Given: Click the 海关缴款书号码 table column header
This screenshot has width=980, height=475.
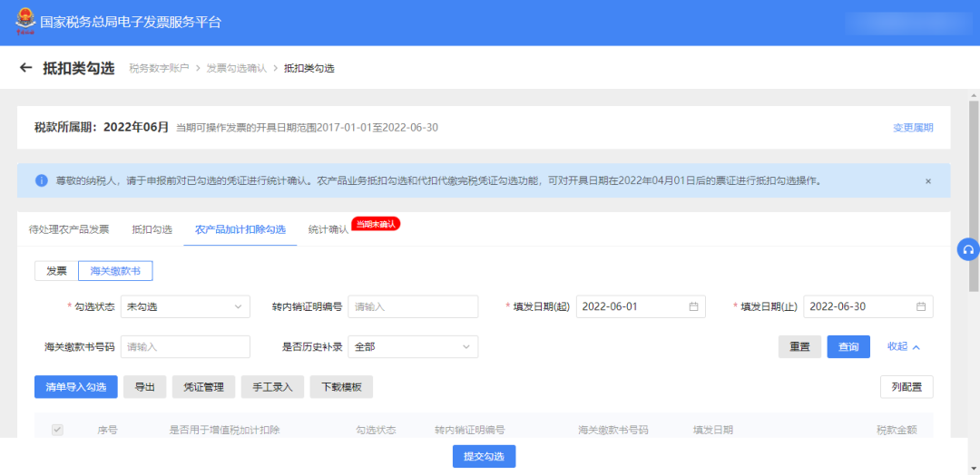Looking at the screenshot, I should point(613,430).
